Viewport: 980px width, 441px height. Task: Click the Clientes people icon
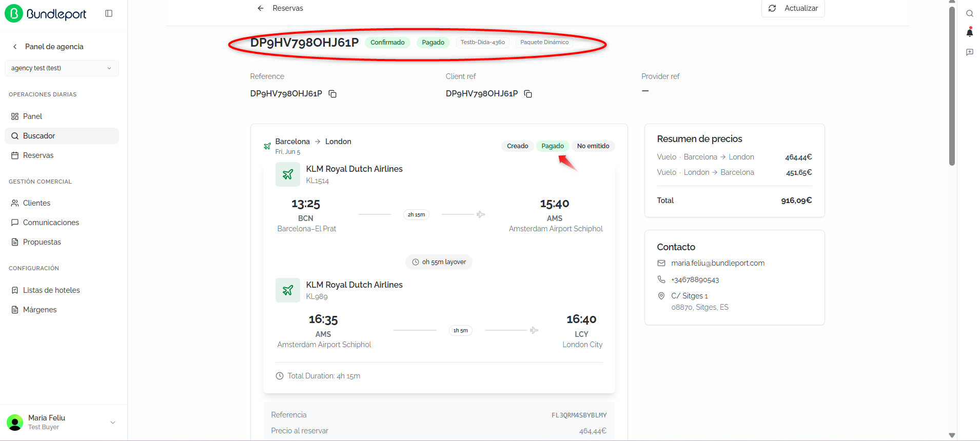click(15, 203)
